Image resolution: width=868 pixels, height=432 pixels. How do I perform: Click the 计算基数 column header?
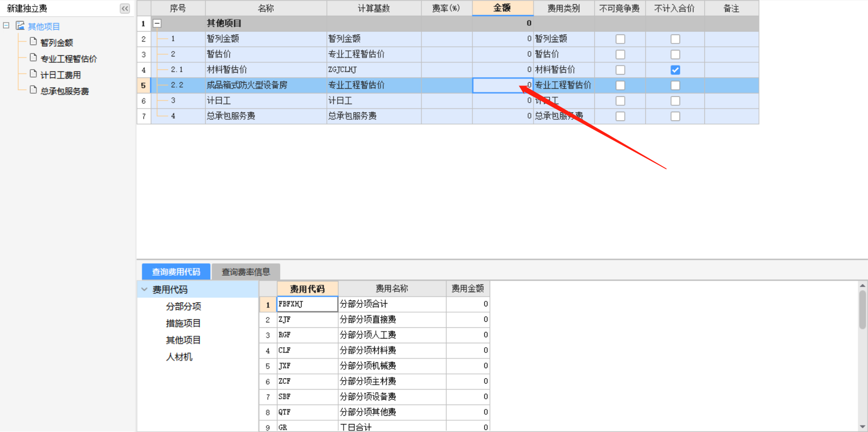[374, 8]
